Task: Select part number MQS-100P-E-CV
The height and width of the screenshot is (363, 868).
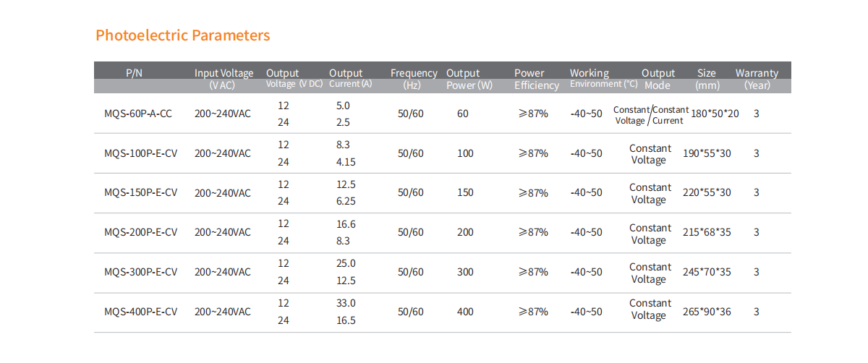Action: click(140, 153)
